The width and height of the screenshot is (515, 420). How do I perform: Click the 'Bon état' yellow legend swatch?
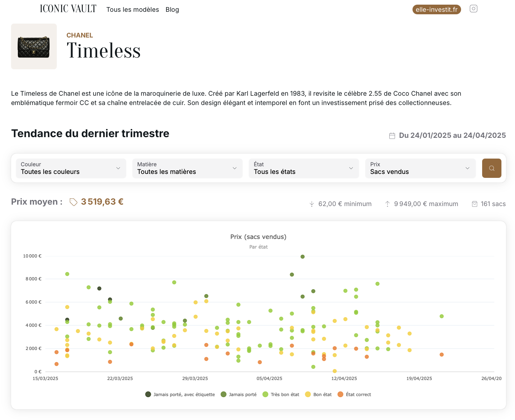[x=308, y=394]
